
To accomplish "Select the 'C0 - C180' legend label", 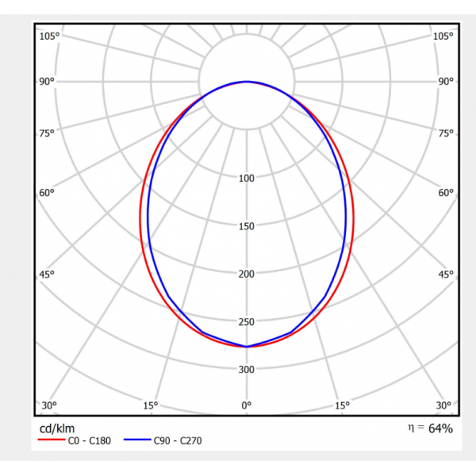I will point(89,440).
